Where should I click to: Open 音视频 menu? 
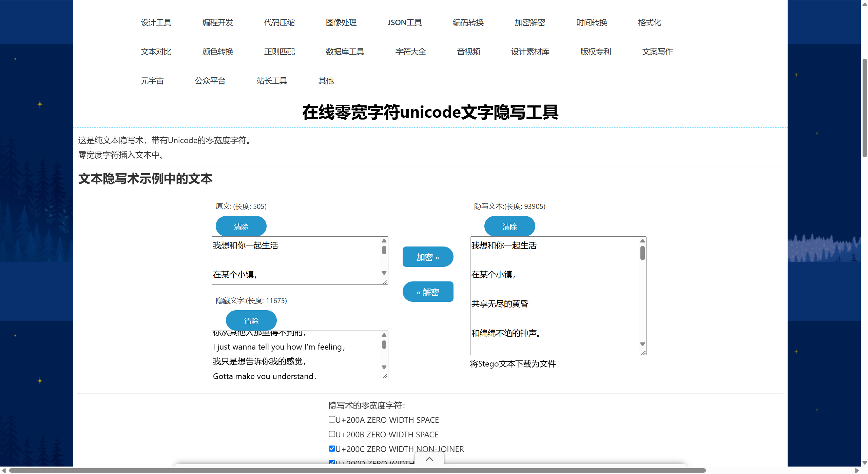[468, 52]
